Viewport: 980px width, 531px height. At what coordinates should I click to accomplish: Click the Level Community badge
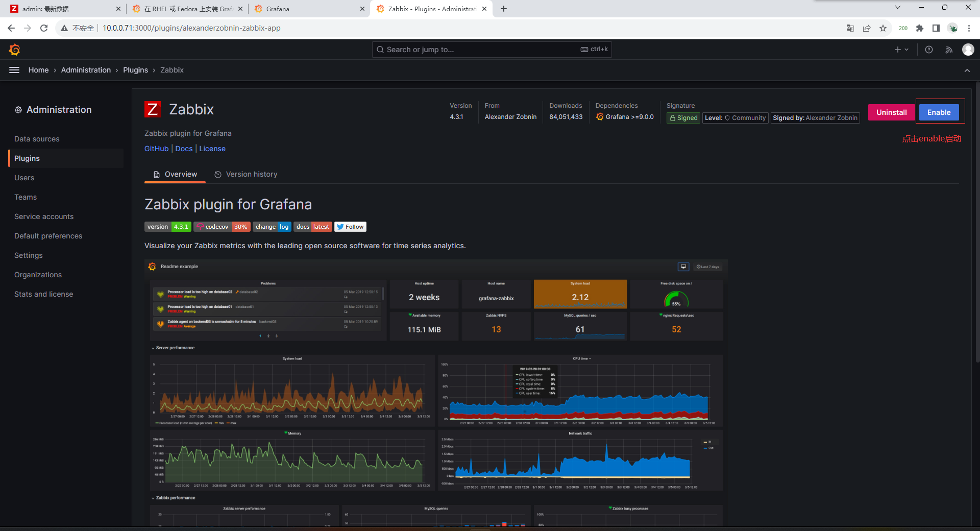735,118
